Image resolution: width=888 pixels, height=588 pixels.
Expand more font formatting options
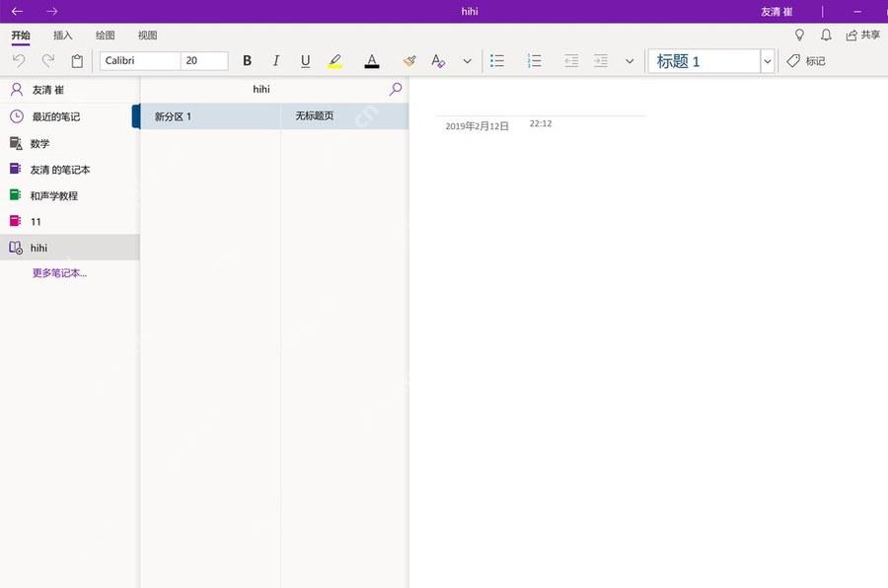468,60
